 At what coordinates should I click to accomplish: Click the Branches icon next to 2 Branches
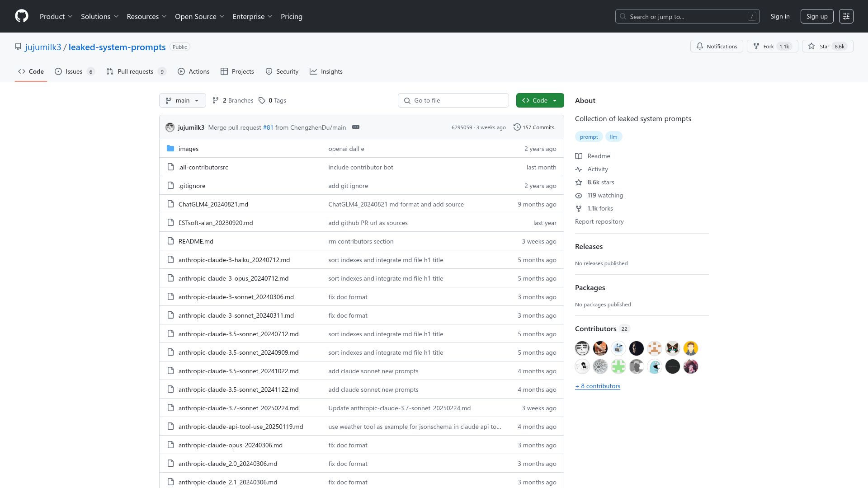pyautogui.click(x=216, y=101)
